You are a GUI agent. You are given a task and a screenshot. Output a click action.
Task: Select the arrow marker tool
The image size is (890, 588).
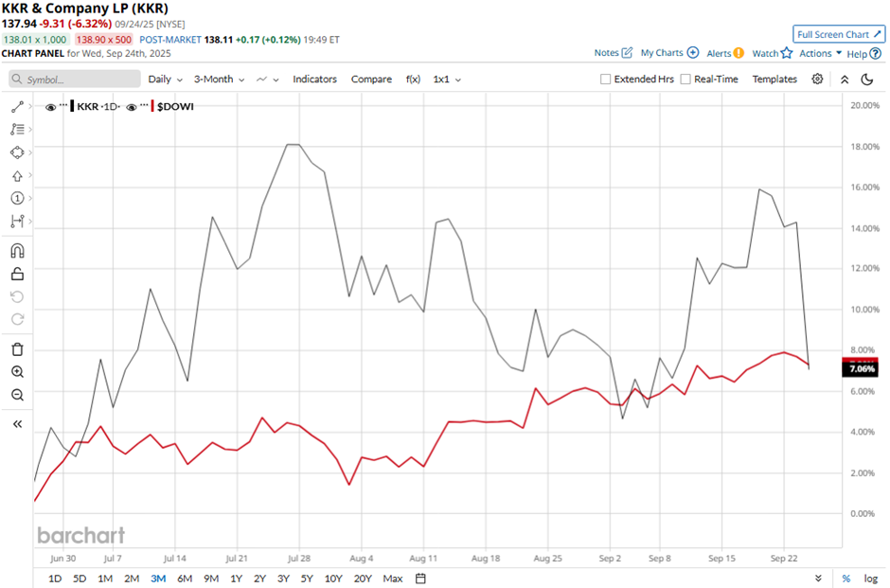(17, 176)
